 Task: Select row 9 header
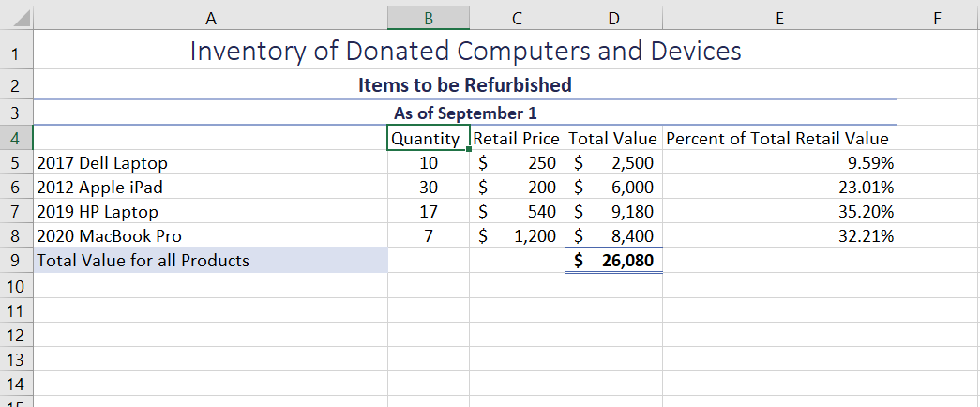(x=16, y=260)
